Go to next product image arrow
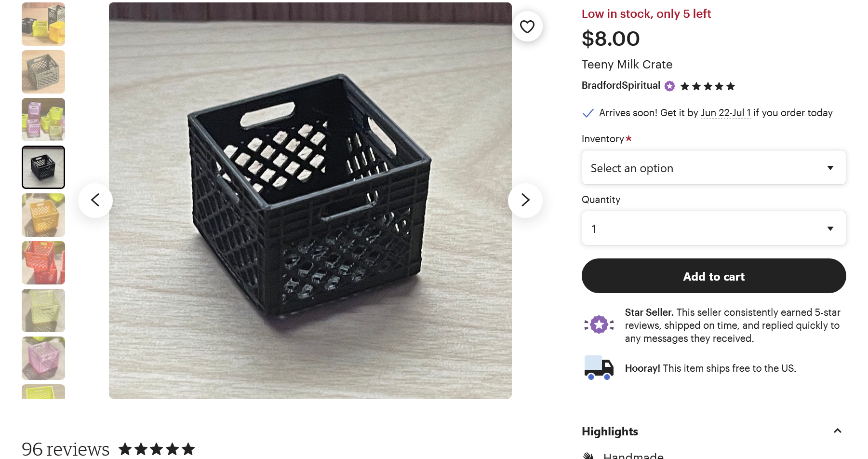This screenshot has width=868, height=459. (525, 200)
